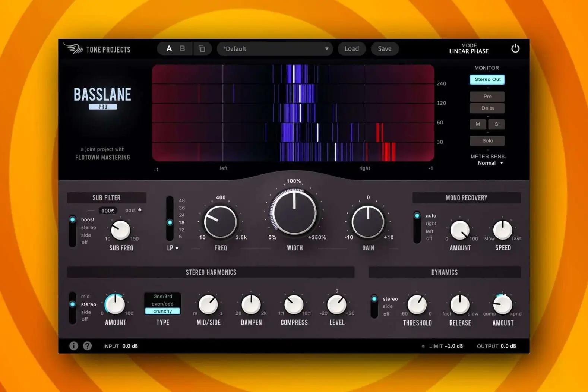Select the 36 slope option
The image size is (588, 392).
[x=182, y=208]
